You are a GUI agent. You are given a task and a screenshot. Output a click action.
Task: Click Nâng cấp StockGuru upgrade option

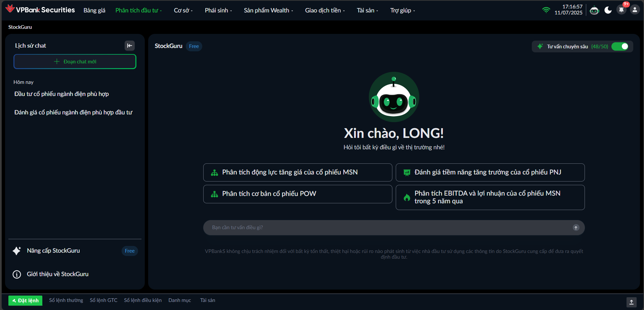pos(53,251)
